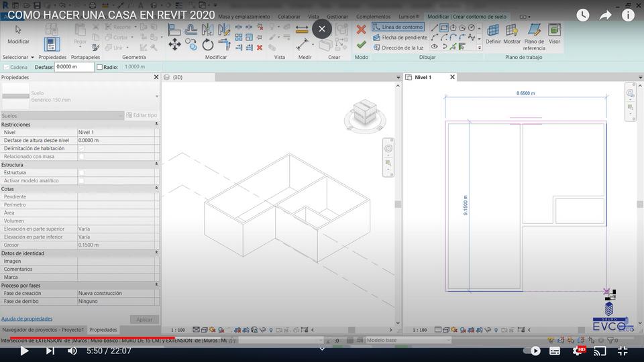Collapse Datos de identidad section
The width and height of the screenshot is (644, 362).
click(156, 253)
